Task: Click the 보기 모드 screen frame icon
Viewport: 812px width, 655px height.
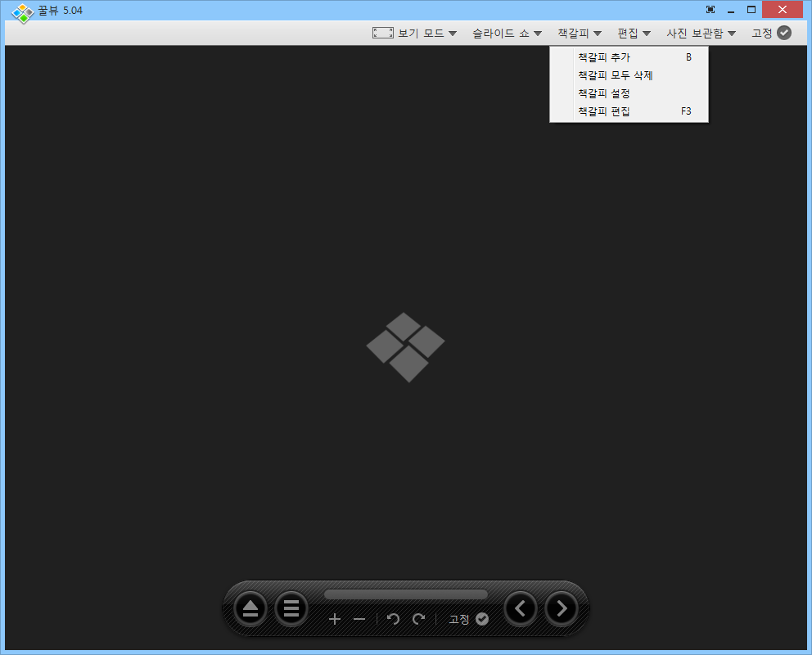Action: [383, 33]
